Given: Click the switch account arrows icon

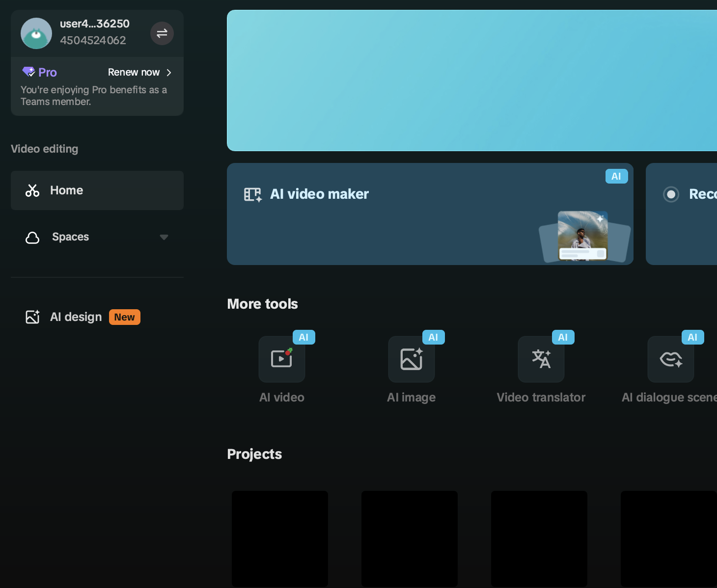Looking at the screenshot, I should tap(162, 33).
